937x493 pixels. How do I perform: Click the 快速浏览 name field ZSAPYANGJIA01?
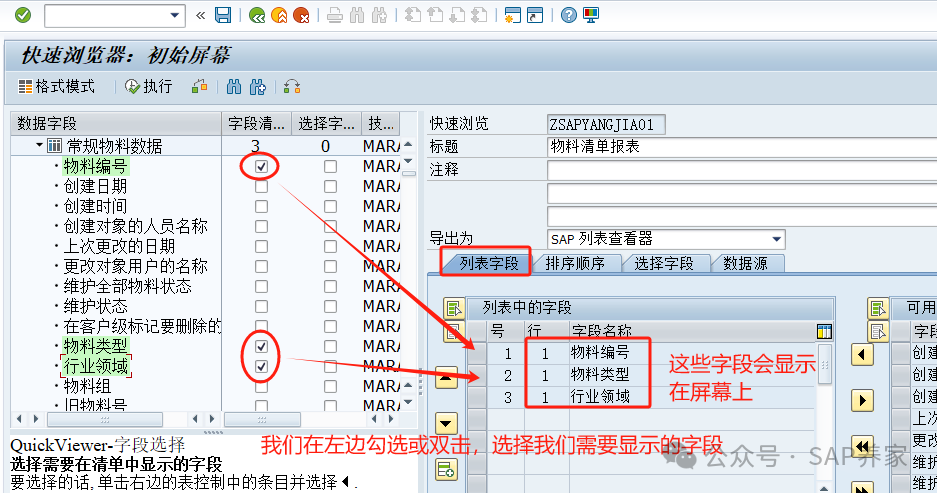pyautogui.click(x=606, y=124)
